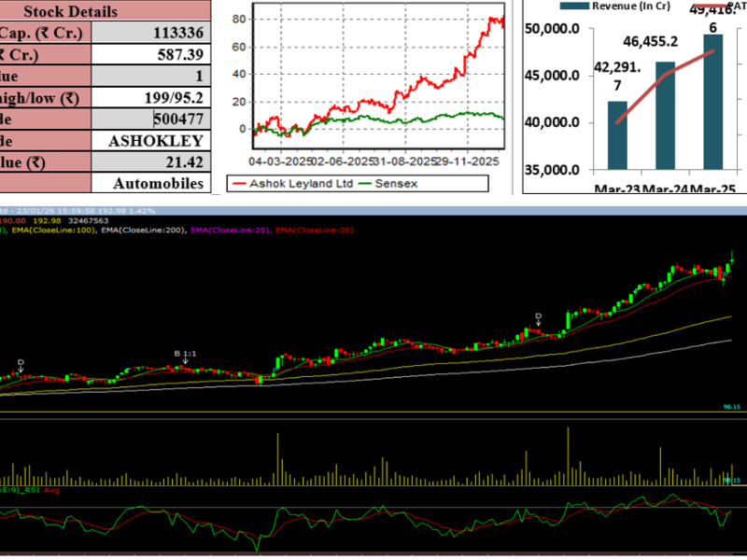Select the ASHOKLEY symbol cell
The width and height of the screenshot is (747, 560).
click(155, 141)
